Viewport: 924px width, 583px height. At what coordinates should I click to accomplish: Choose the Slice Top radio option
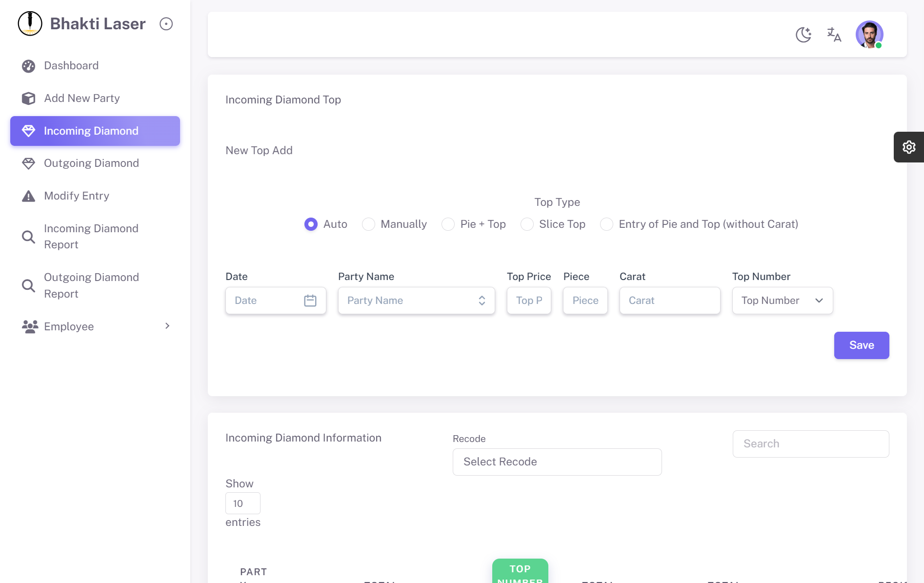[527, 224]
